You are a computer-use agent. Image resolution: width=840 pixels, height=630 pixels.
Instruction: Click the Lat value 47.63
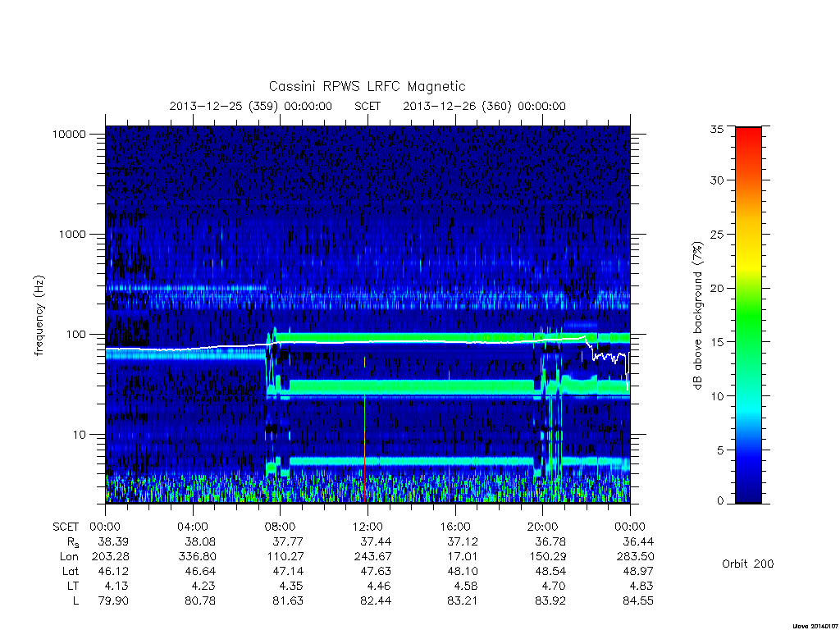[x=376, y=572]
